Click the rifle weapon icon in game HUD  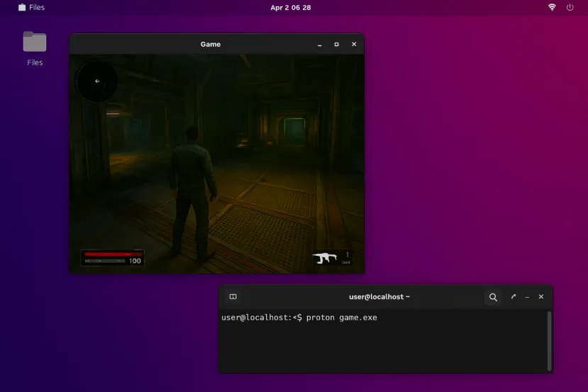coord(326,258)
